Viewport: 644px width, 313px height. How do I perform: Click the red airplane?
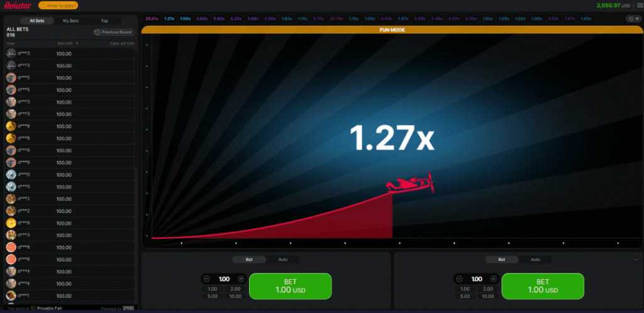(x=409, y=184)
